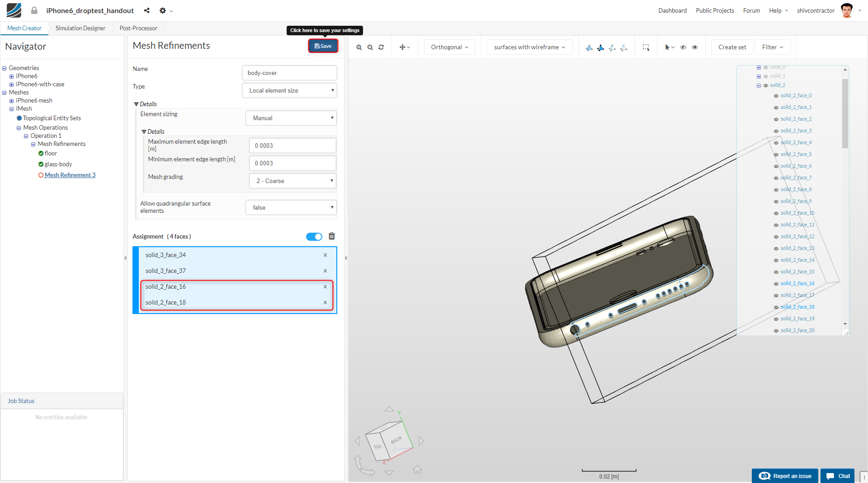
Task: Click the Save button
Action: [x=323, y=46]
